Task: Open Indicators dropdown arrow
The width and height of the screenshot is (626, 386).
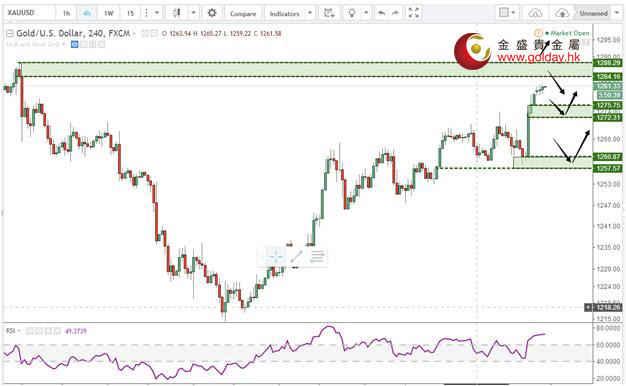Action: tap(310, 13)
